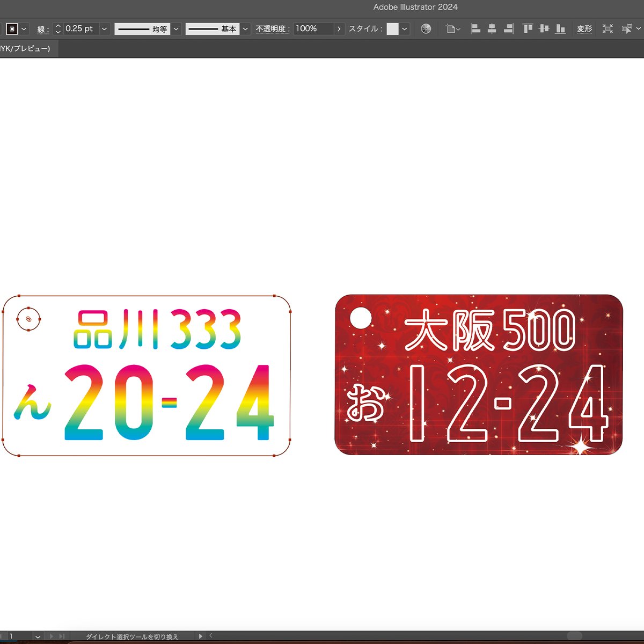Open the stroke weight dropdown
The image size is (644, 644).
tap(105, 29)
